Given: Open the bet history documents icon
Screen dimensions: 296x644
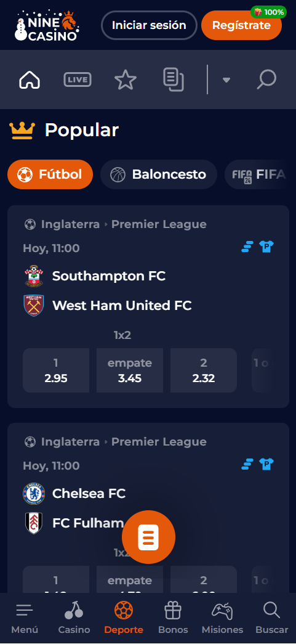Looking at the screenshot, I should (174, 79).
